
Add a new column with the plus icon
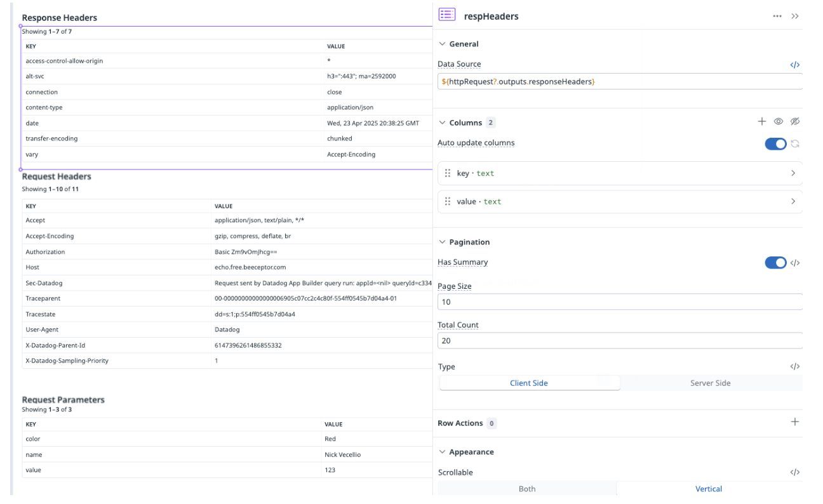(x=762, y=121)
